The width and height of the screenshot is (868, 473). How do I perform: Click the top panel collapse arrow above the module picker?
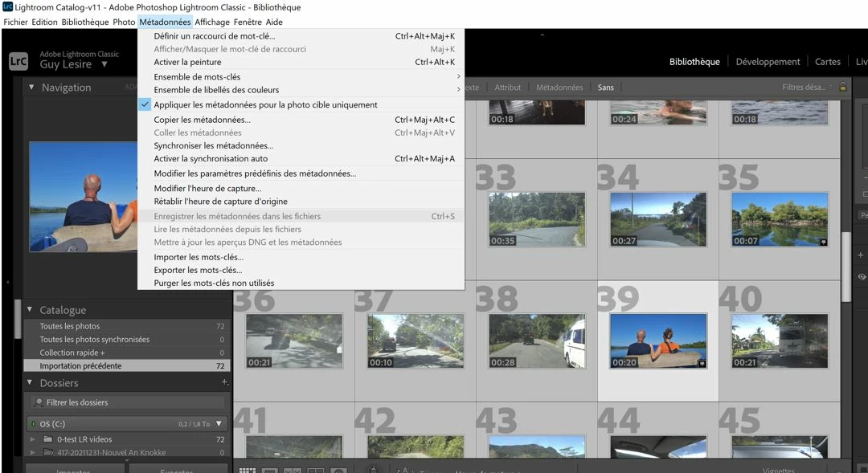click(542, 35)
